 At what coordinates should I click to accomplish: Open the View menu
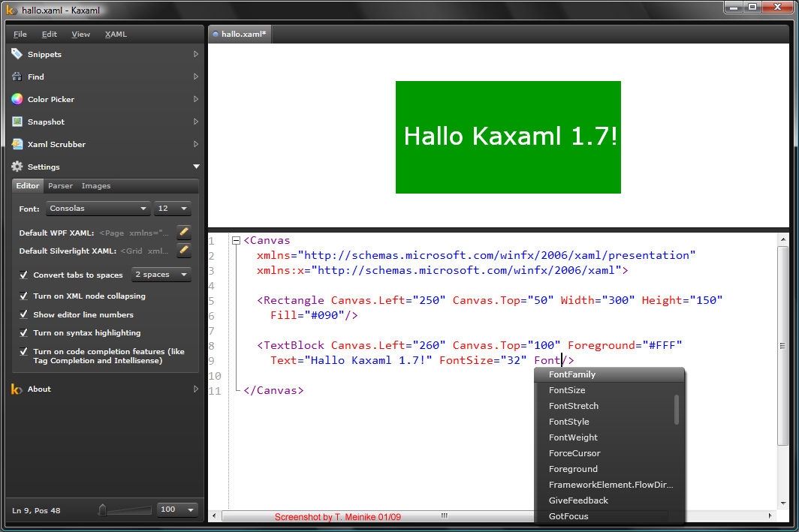(x=80, y=34)
